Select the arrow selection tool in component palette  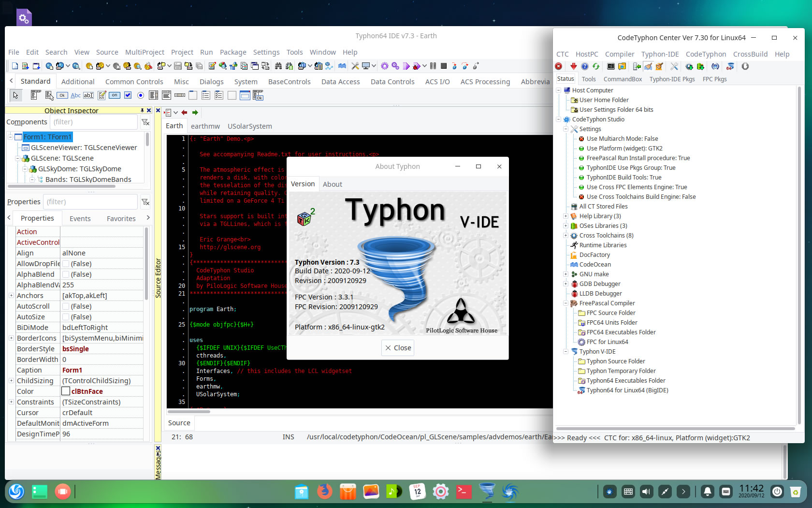pos(15,95)
